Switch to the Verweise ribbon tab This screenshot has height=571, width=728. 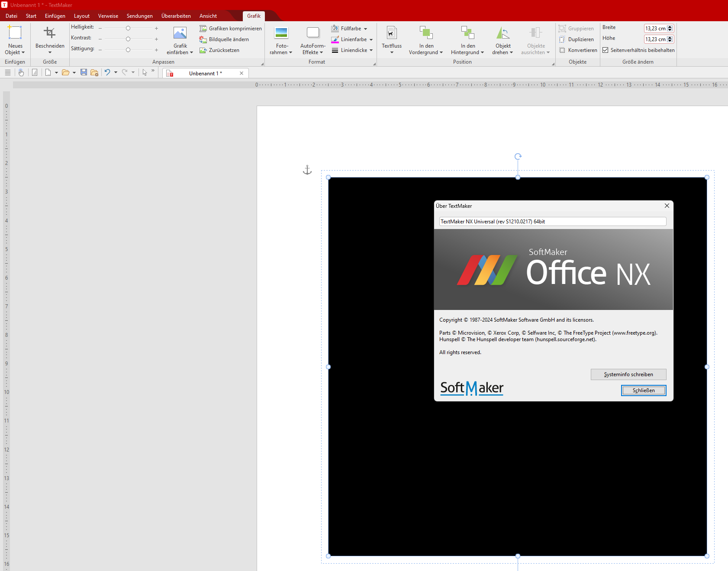tap(108, 16)
